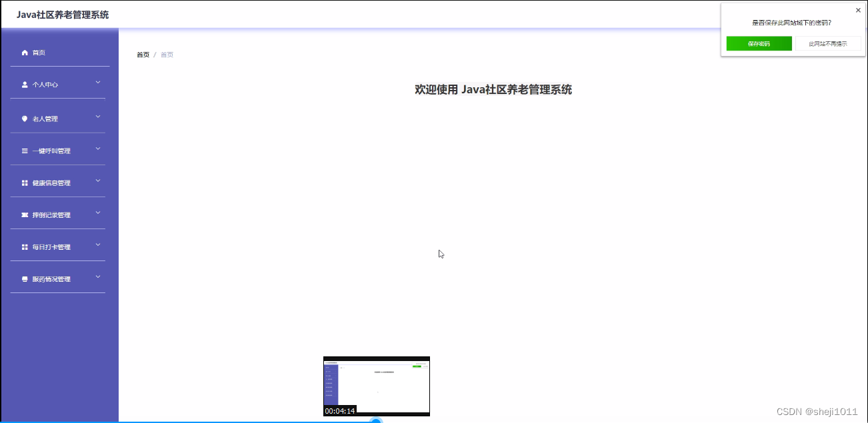Viewport: 868px width, 423px height.
Task: Expand the 一键呼叫管理 menu chevron
Action: click(x=97, y=148)
